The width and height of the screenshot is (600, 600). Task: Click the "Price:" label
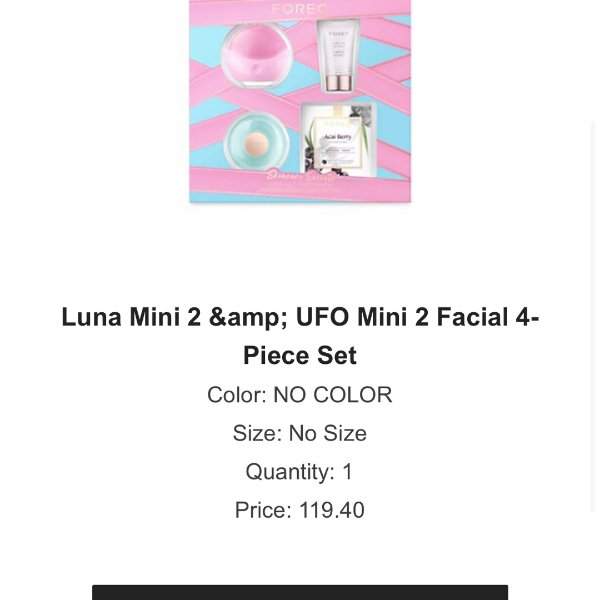click(263, 510)
